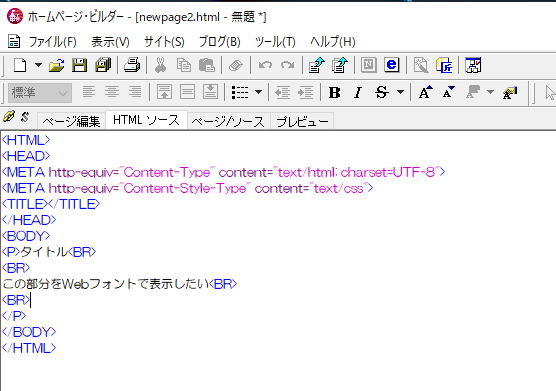
Task: Click the Netscape preview N icon
Action: pyautogui.click(x=369, y=65)
